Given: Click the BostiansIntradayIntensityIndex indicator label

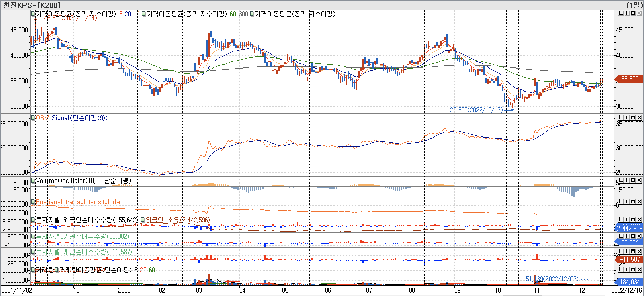Looking at the screenshot, I should [79, 202].
